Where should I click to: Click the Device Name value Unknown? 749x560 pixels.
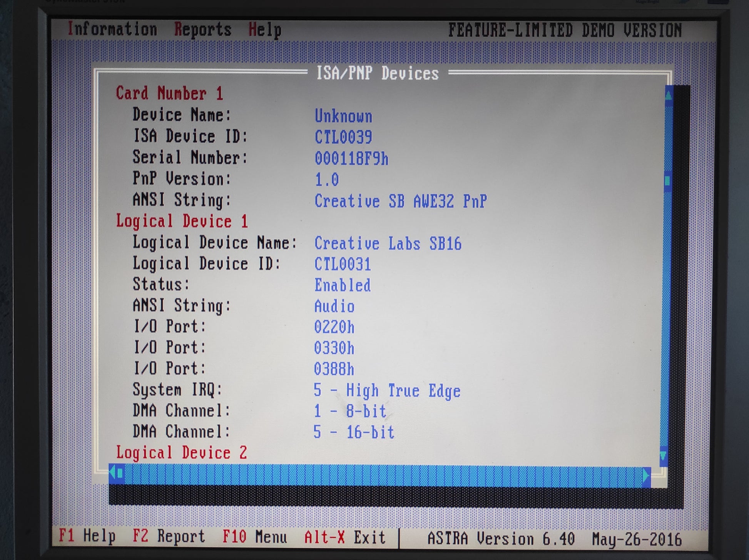coord(344,116)
